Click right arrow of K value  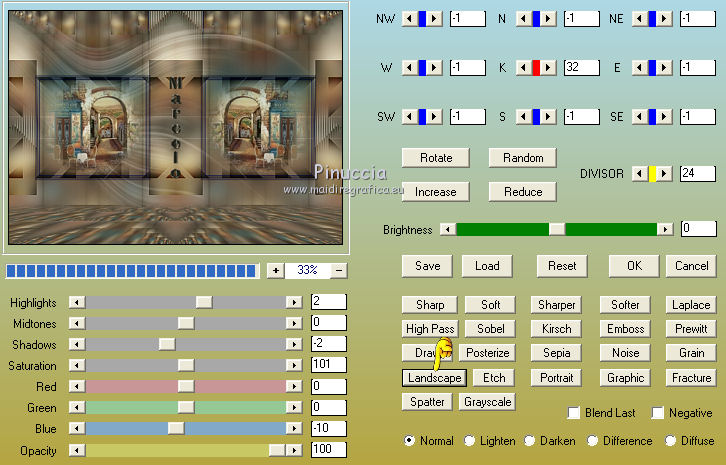point(549,68)
